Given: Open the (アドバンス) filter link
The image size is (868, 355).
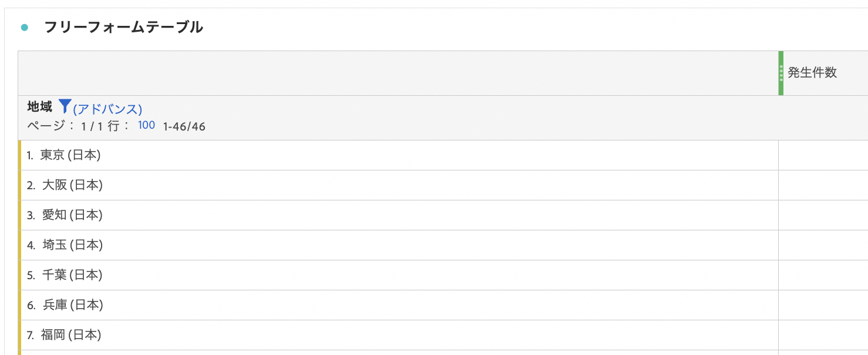Looking at the screenshot, I should click(107, 109).
